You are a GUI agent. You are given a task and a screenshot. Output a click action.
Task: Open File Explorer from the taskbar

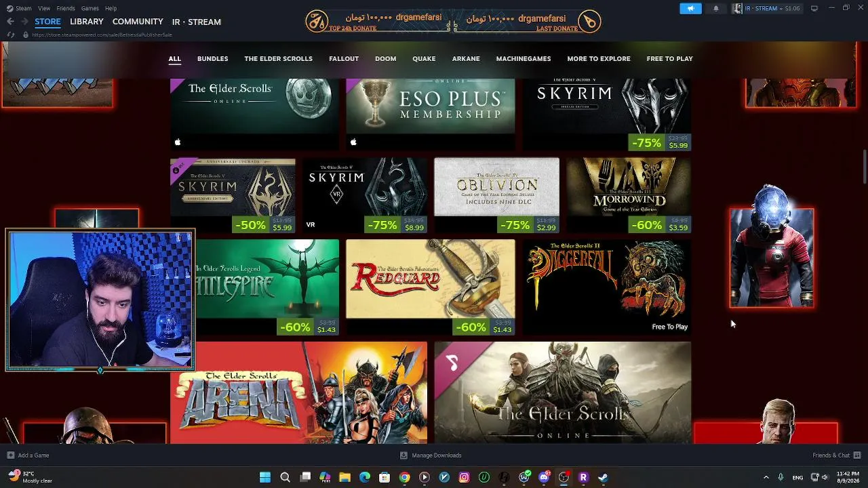[345, 477]
